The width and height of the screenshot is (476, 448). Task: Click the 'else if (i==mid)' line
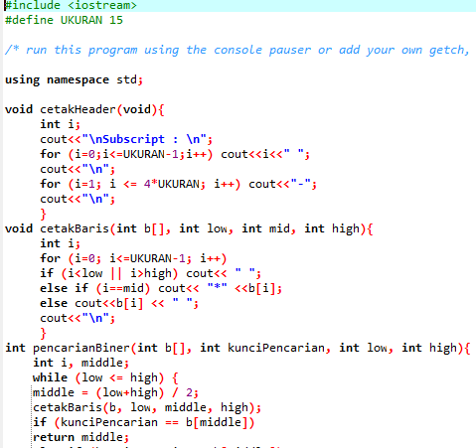point(161,288)
